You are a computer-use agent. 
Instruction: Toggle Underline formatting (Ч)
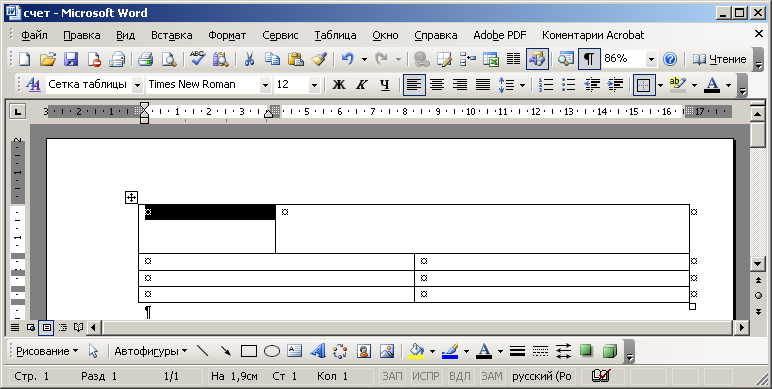tap(385, 85)
